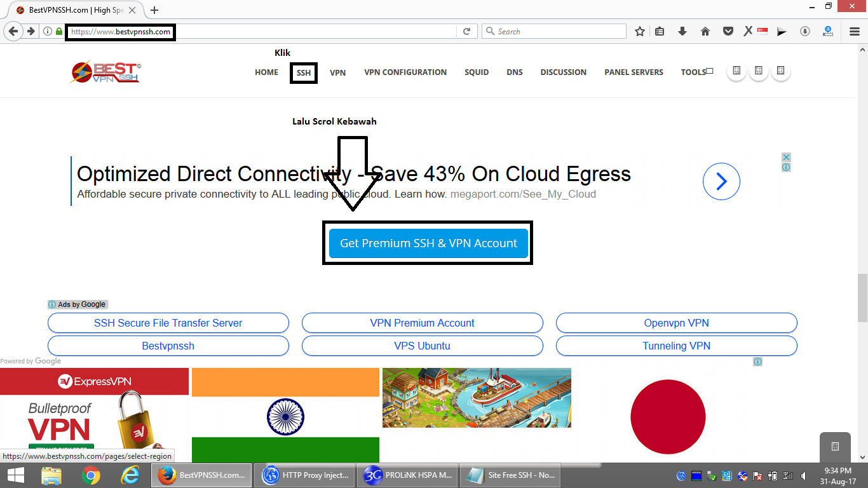868x488 pixels.
Task: Open the ExpressVPN Bulletproof VPN ad
Action: pyautogui.click(x=94, y=415)
